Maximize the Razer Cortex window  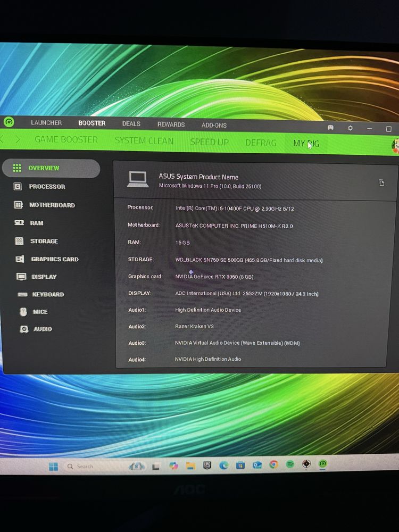point(389,129)
